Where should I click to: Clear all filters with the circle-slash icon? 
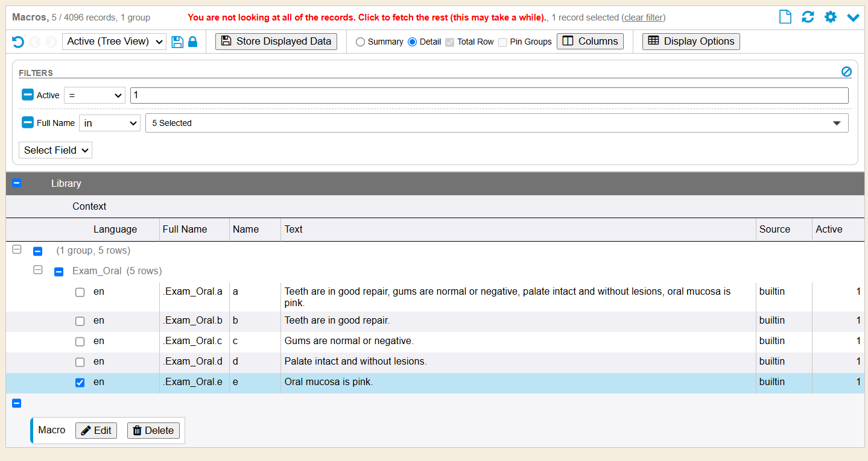(x=846, y=72)
